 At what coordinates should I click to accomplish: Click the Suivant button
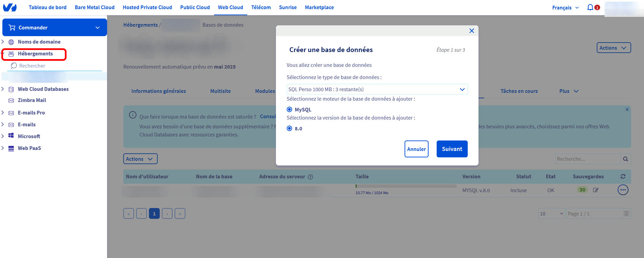pos(452,149)
